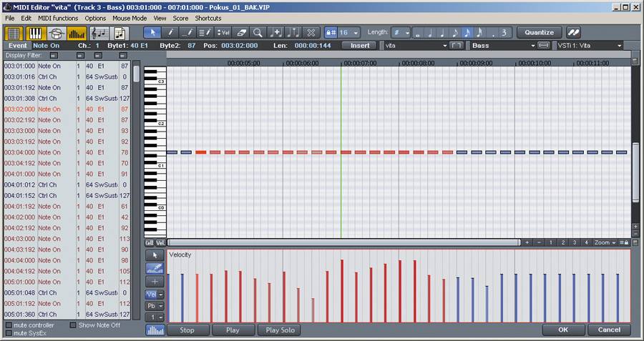Click the Stop button

pos(187,330)
